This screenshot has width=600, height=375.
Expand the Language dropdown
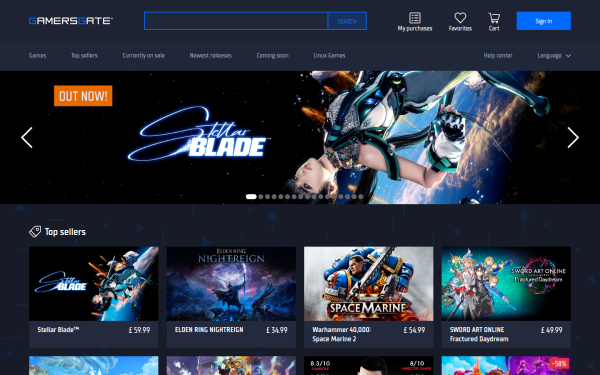[x=554, y=55]
